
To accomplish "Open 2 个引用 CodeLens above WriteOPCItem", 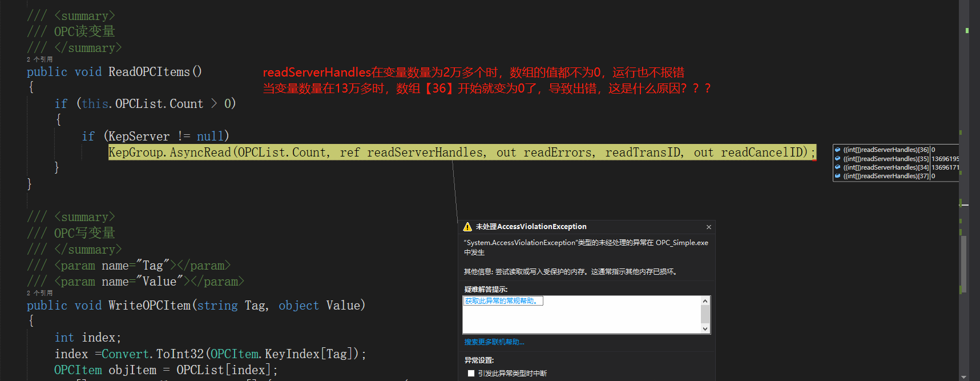I will click(39, 293).
